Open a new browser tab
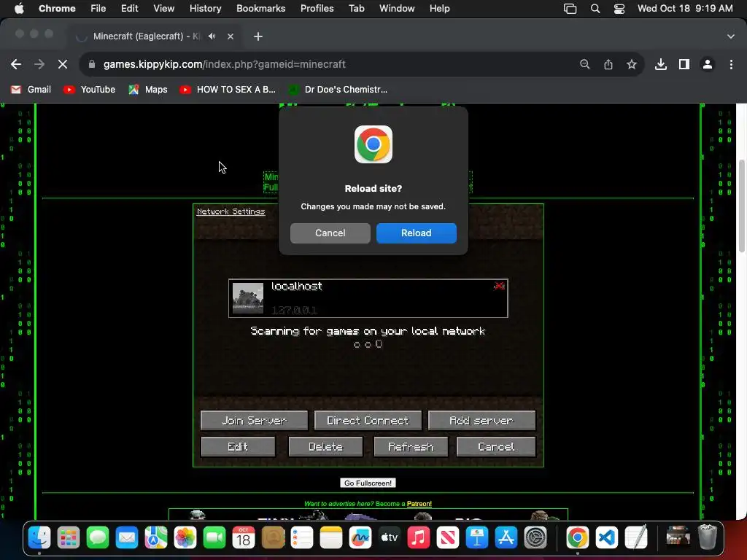This screenshot has width=747, height=560. coord(258,36)
